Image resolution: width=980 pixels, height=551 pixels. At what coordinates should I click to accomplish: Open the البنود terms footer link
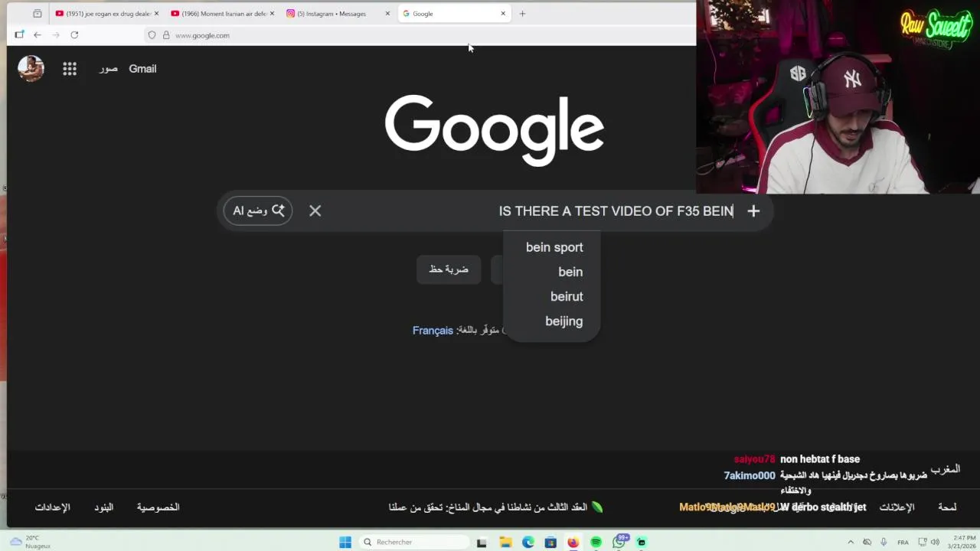tap(103, 507)
